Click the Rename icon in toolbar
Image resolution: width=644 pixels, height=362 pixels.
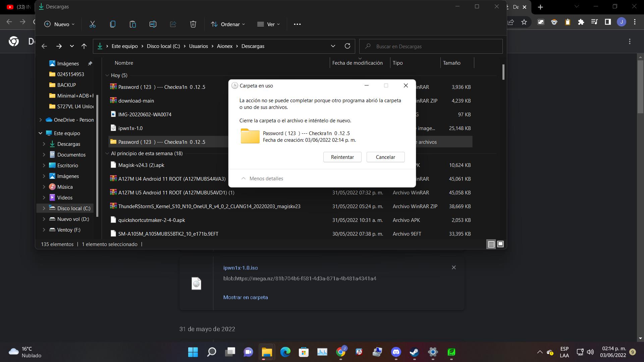(153, 24)
